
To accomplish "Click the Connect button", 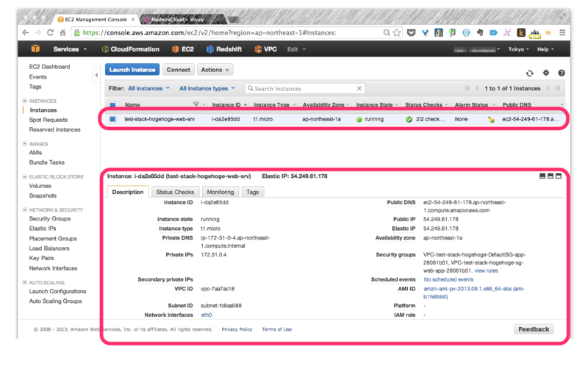I will click(x=178, y=70).
